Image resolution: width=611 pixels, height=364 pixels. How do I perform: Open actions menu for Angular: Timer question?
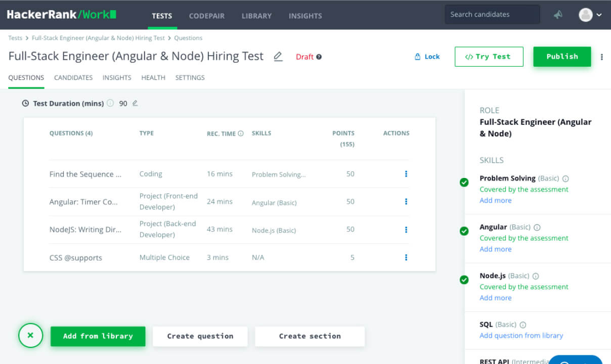click(406, 202)
